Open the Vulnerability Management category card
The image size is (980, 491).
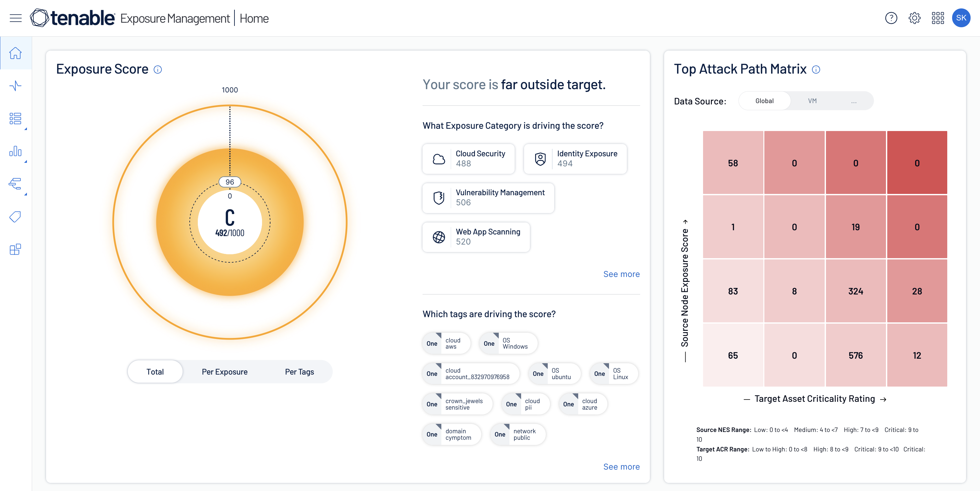[488, 198]
